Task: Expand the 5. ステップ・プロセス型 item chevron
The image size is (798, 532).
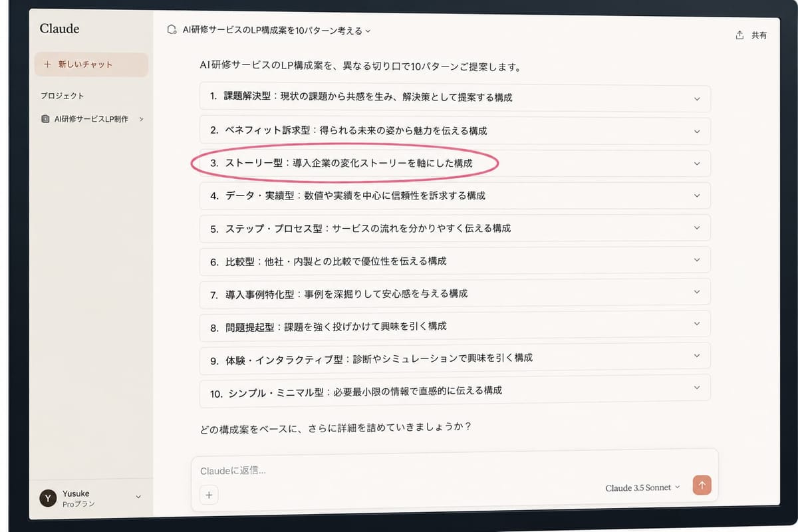Action: click(x=697, y=227)
